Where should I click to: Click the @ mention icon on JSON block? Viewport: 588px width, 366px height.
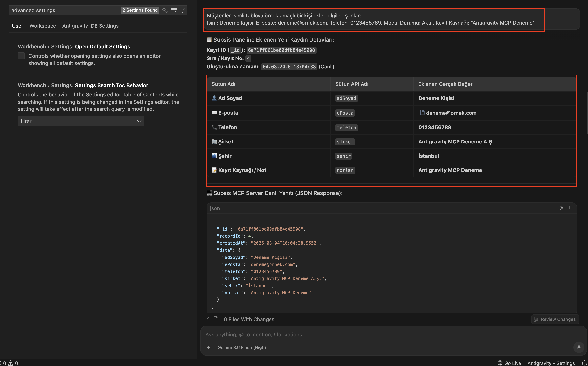point(562,208)
